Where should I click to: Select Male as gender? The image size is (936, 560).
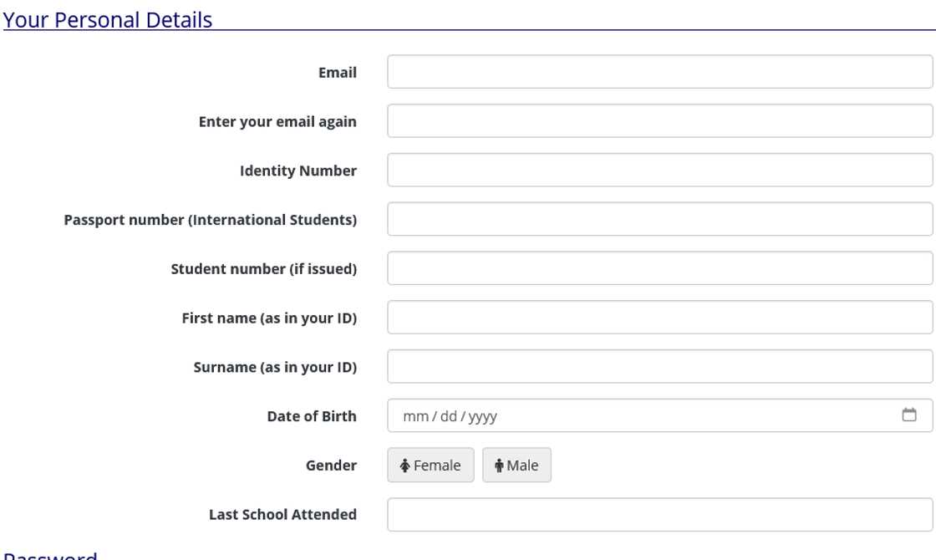[516, 466]
